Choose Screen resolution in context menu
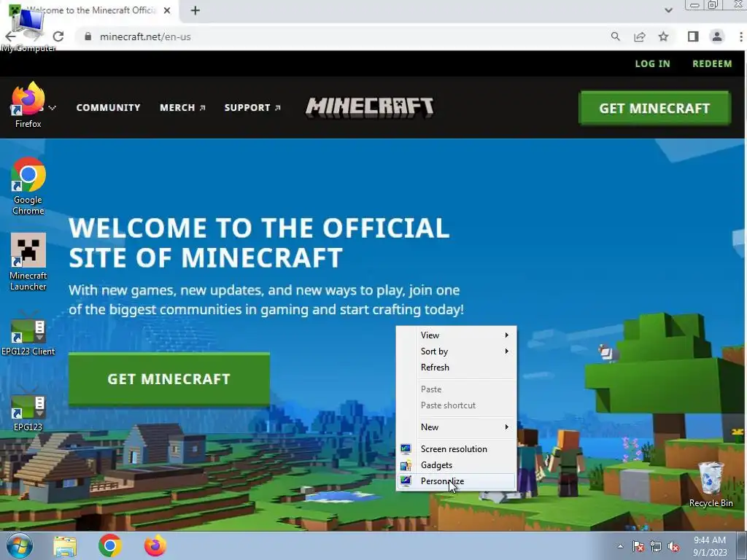Viewport: 747px width, 560px height. 457,449
